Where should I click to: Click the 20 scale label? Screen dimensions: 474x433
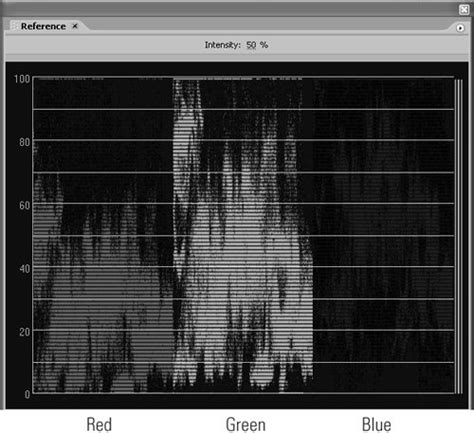pos(24,332)
